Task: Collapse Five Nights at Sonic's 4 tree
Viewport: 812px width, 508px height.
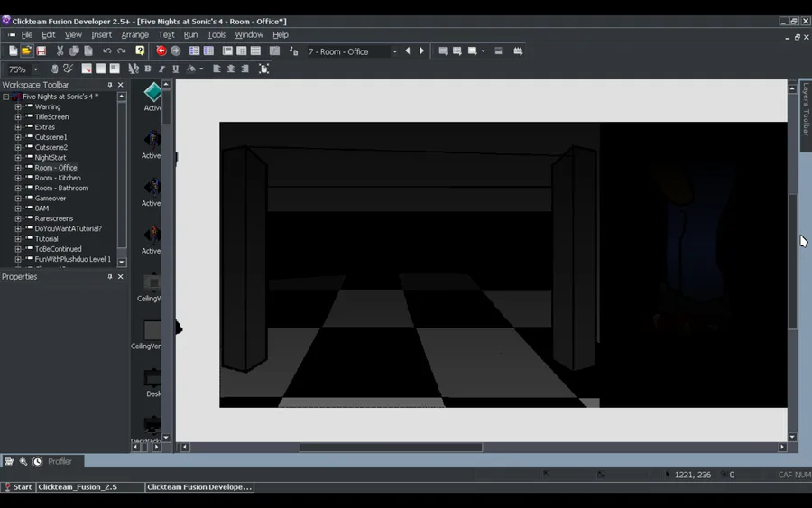Action: (x=6, y=97)
